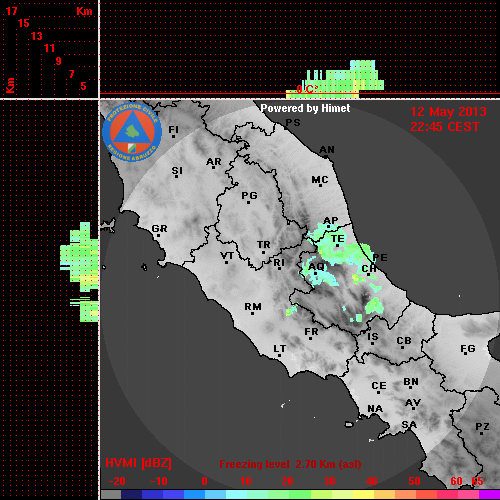Select the PZ city label
The height and width of the screenshot is (500, 500).
pyautogui.click(x=482, y=427)
